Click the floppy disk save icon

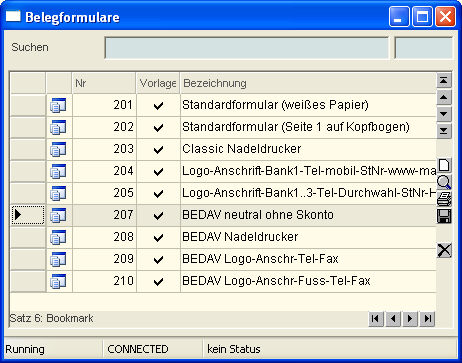[x=444, y=216]
